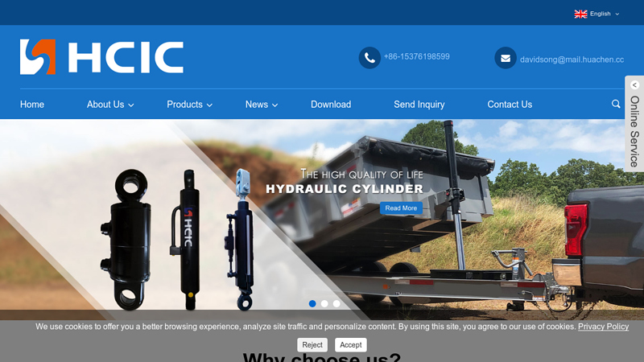The width and height of the screenshot is (644, 362).
Task: Expand the About Us menu chevron
Action: point(131,105)
